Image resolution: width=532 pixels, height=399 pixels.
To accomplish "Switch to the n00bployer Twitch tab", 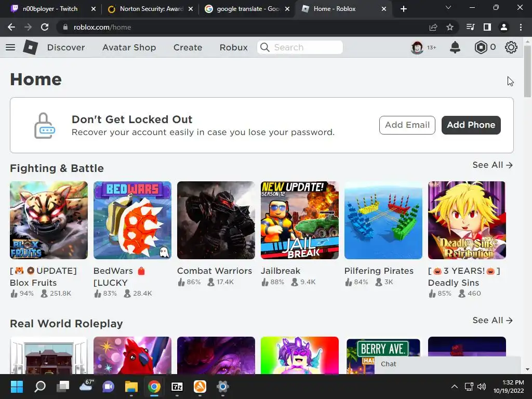I will [x=50, y=9].
